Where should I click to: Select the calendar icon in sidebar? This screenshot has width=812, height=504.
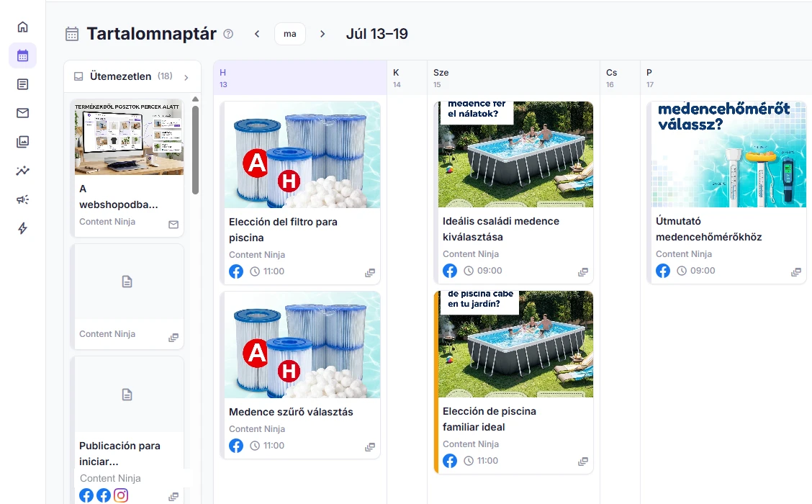[23, 55]
